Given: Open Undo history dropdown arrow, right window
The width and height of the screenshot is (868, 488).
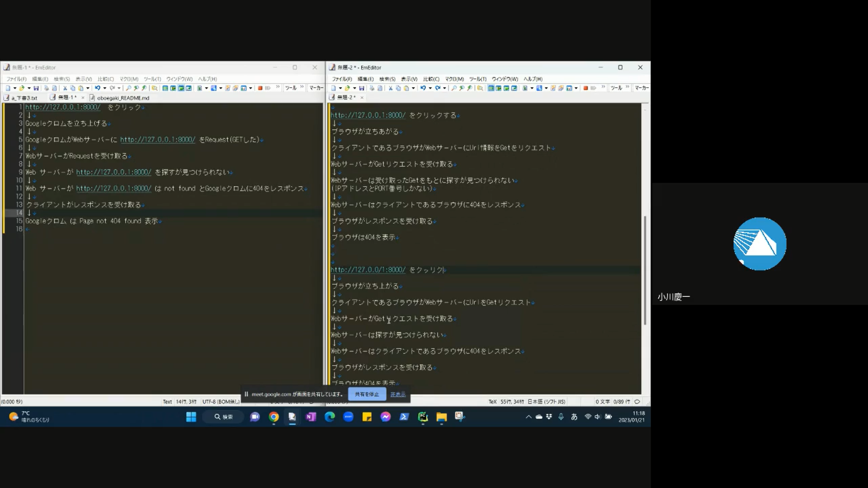Looking at the screenshot, I should [x=430, y=88].
